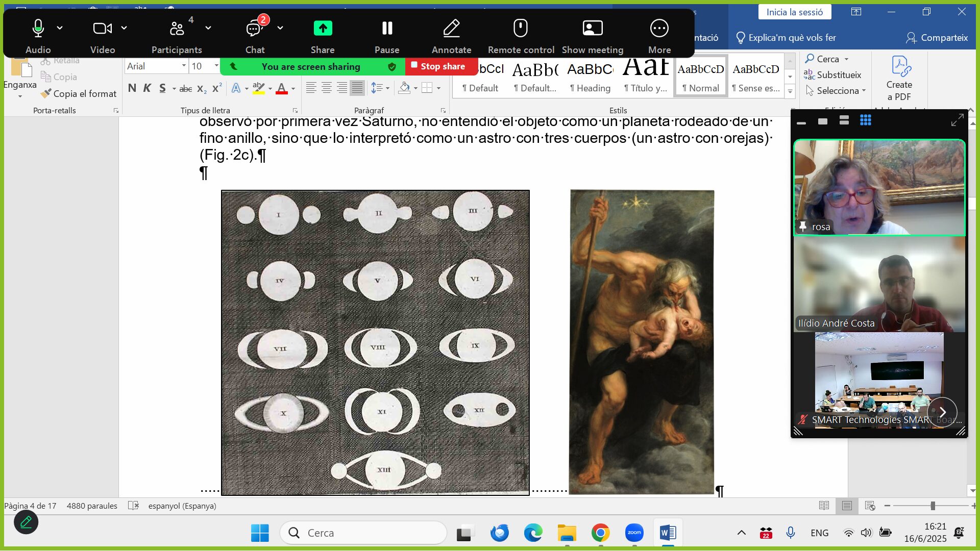The height and width of the screenshot is (551, 980).
Task: Click Explica'm què vols fer
Action: pyautogui.click(x=786, y=37)
